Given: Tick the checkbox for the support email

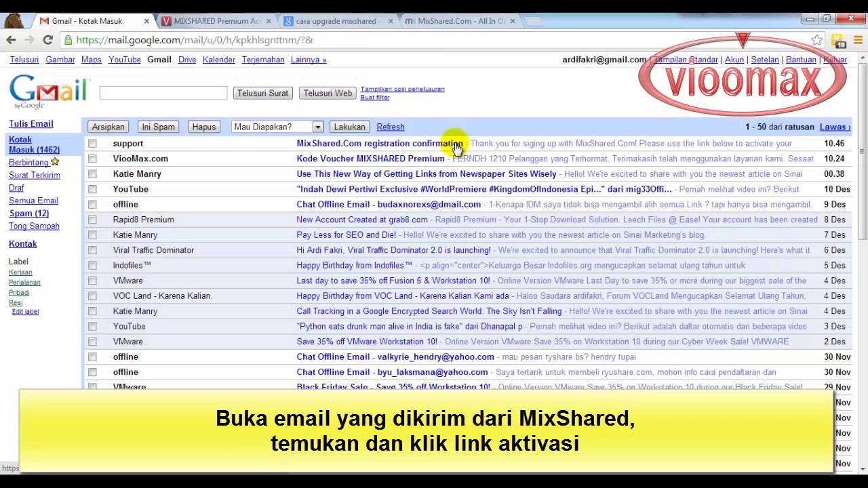Looking at the screenshot, I should click(92, 144).
